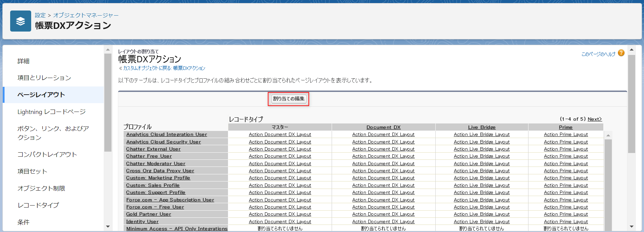Select コンパクトレイアウト in sidebar

point(47,154)
